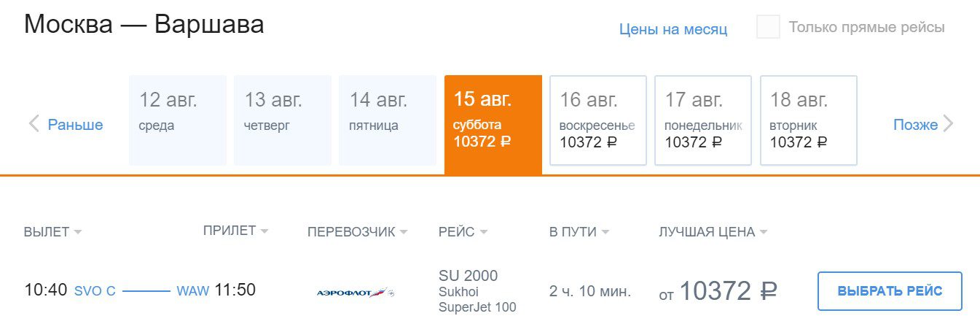
Task: Sort flights by ВЫЛЕТ column header
Action: click(47, 233)
